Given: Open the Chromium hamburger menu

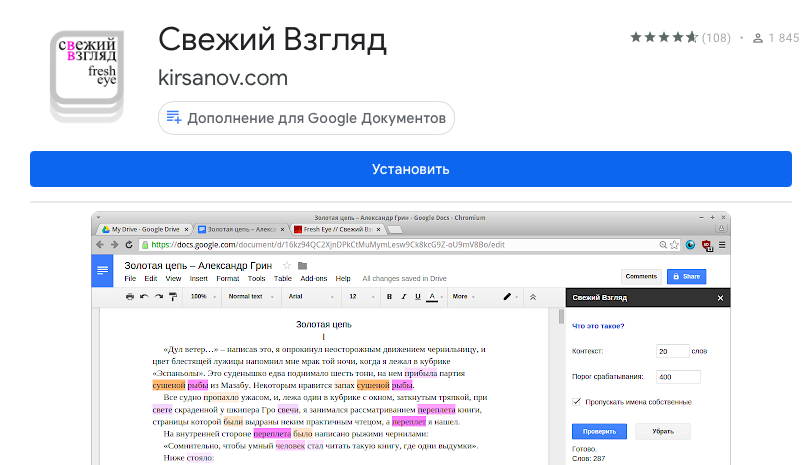Looking at the screenshot, I should coord(722,245).
